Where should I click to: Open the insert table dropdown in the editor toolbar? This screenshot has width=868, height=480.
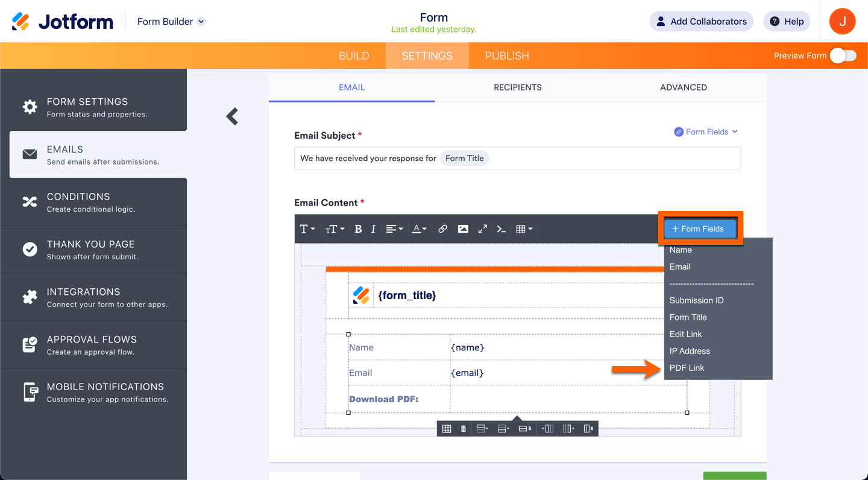[524, 229]
